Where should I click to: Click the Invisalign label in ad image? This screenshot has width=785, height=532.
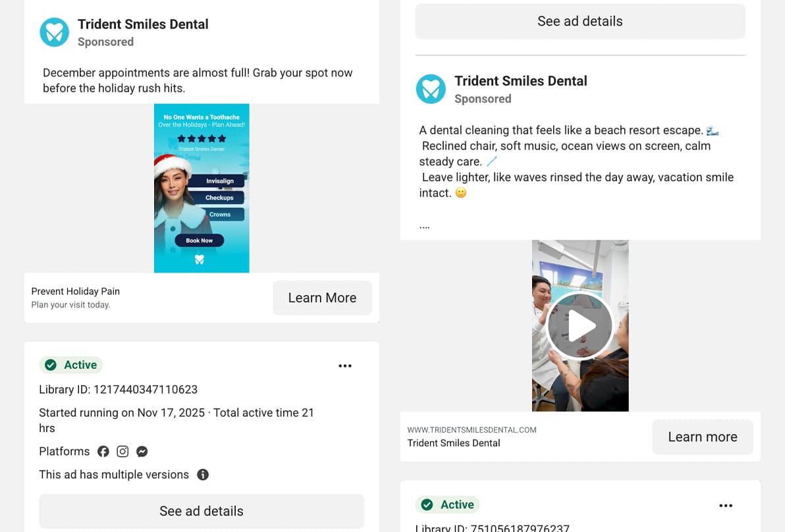(x=220, y=181)
